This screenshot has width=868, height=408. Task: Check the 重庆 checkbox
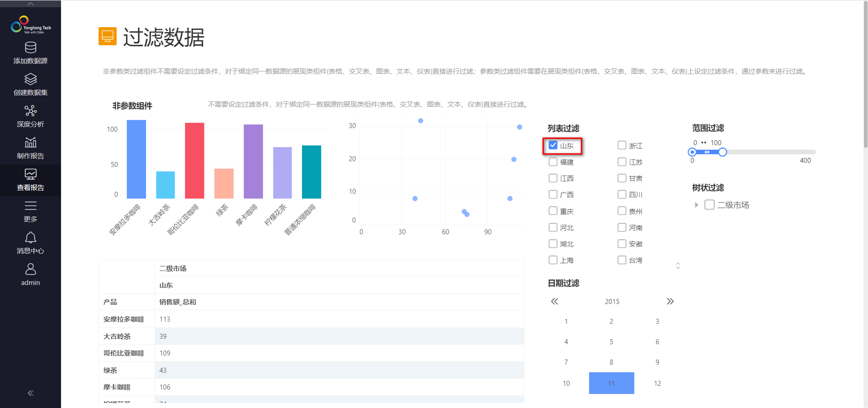553,211
